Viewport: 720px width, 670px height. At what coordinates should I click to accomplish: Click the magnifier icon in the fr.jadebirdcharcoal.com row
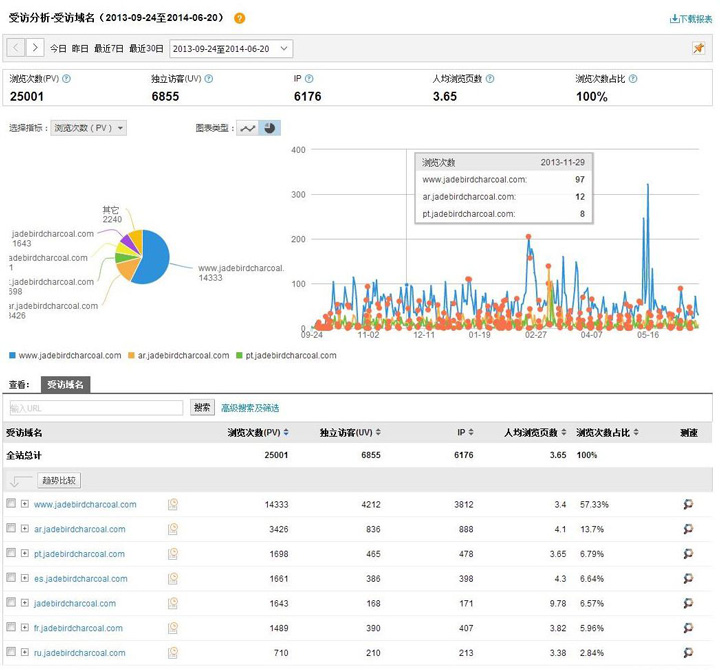[x=688, y=628]
